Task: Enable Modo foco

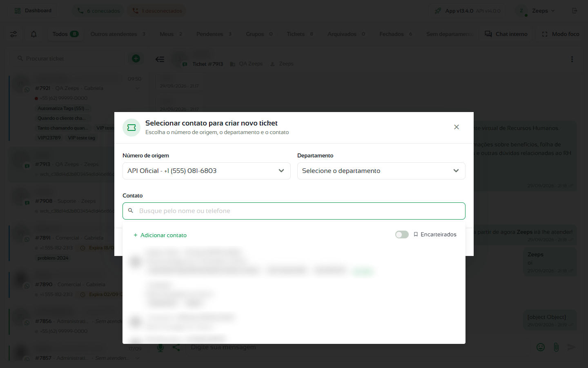Action: click(561, 34)
